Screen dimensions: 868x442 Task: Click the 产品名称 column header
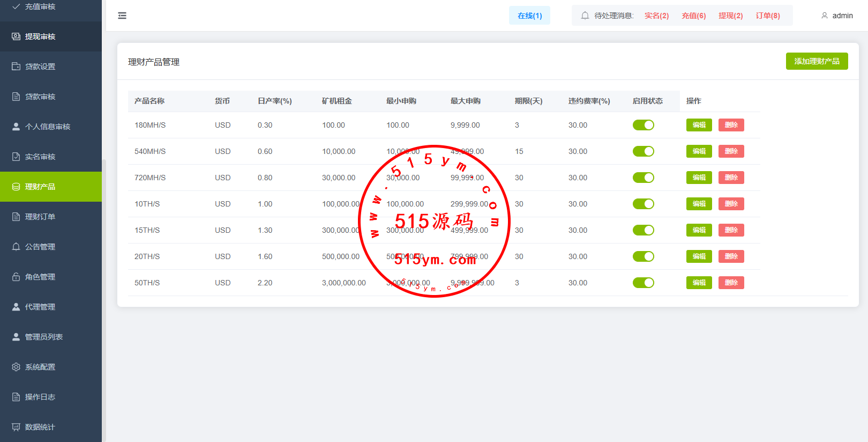[149, 101]
